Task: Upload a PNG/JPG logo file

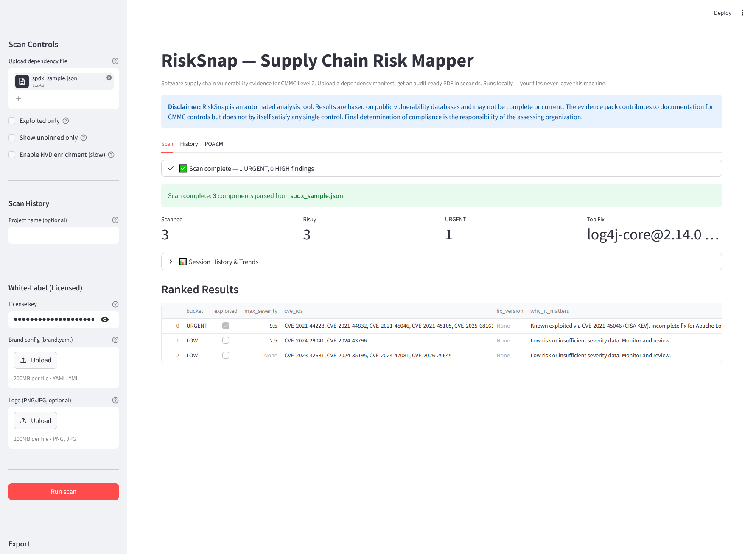Action: click(35, 421)
